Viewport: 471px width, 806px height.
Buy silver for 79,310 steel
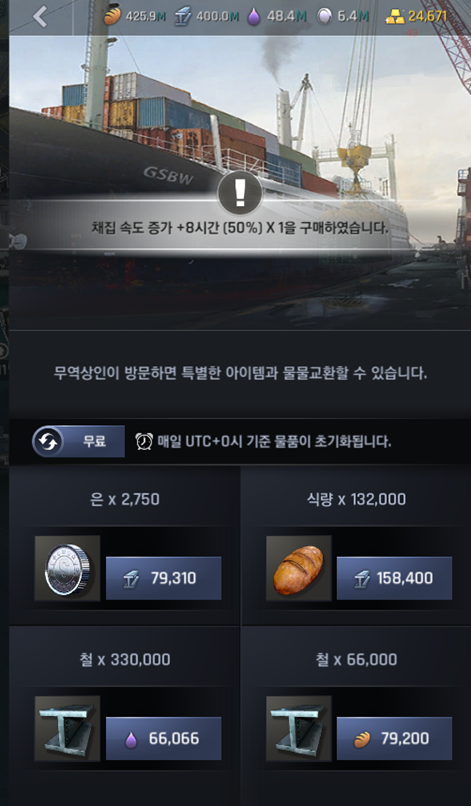(164, 578)
